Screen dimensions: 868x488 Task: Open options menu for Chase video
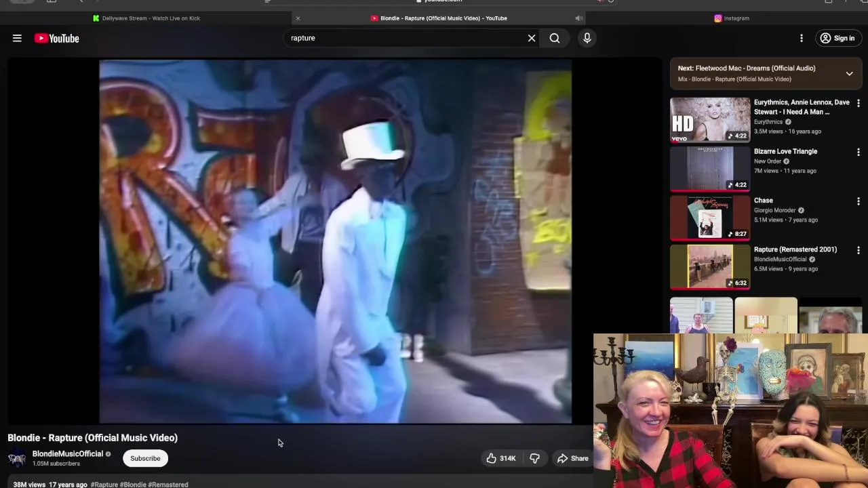pos(859,201)
